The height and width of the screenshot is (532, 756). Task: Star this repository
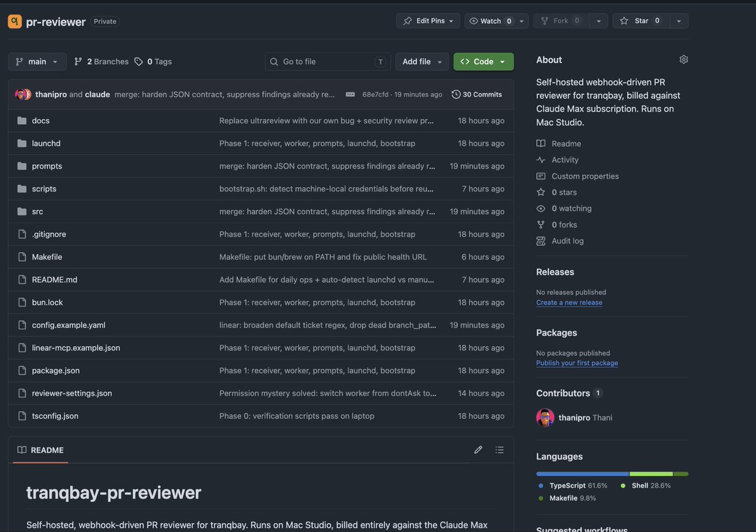[641, 21]
